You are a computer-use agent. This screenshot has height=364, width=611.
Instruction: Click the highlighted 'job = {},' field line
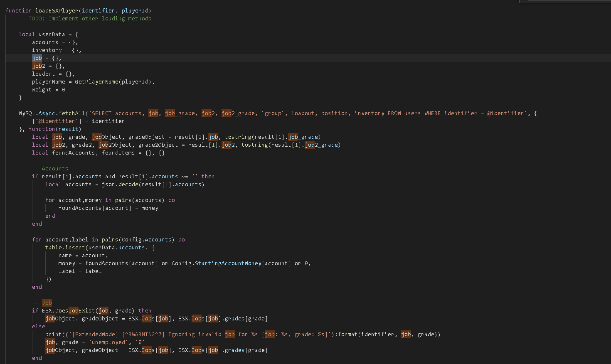tap(47, 58)
